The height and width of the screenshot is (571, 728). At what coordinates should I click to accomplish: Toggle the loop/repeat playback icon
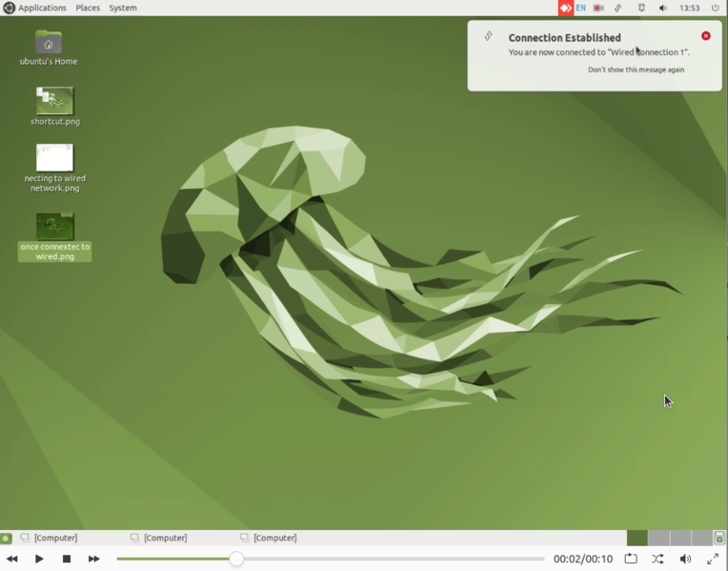(631, 559)
